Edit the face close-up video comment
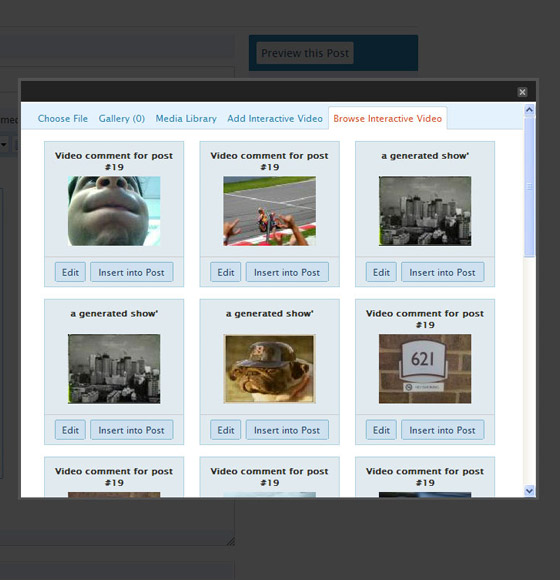This screenshot has height=580, width=560. click(70, 272)
